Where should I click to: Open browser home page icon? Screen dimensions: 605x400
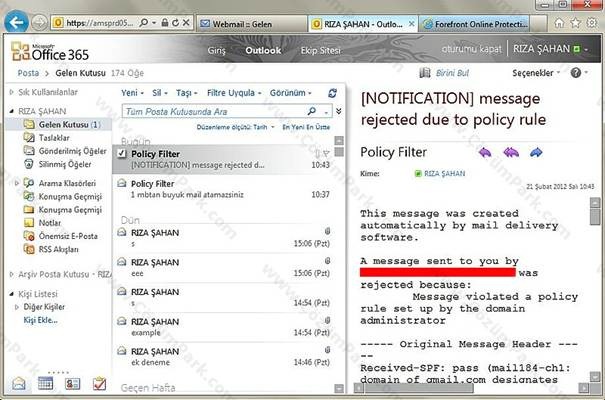click(559, 23)
